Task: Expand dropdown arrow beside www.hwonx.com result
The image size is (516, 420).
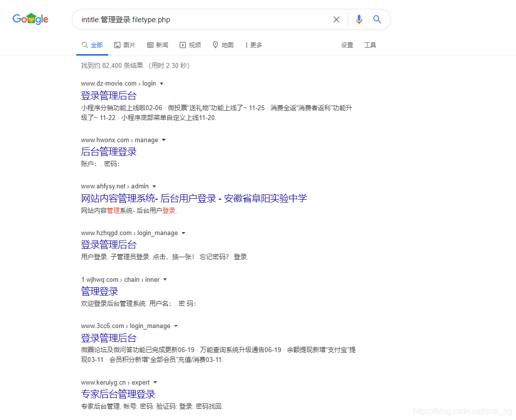Action: point(164,140)
